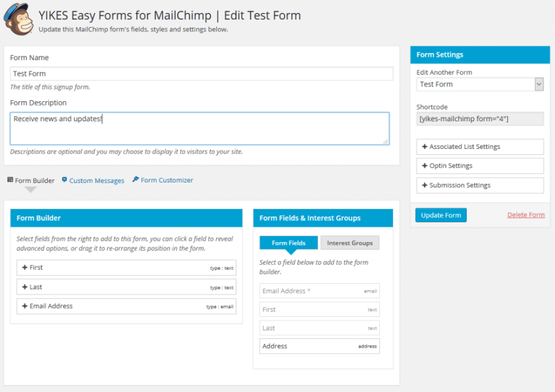Click plus icon on Last field row

(25, 287)
